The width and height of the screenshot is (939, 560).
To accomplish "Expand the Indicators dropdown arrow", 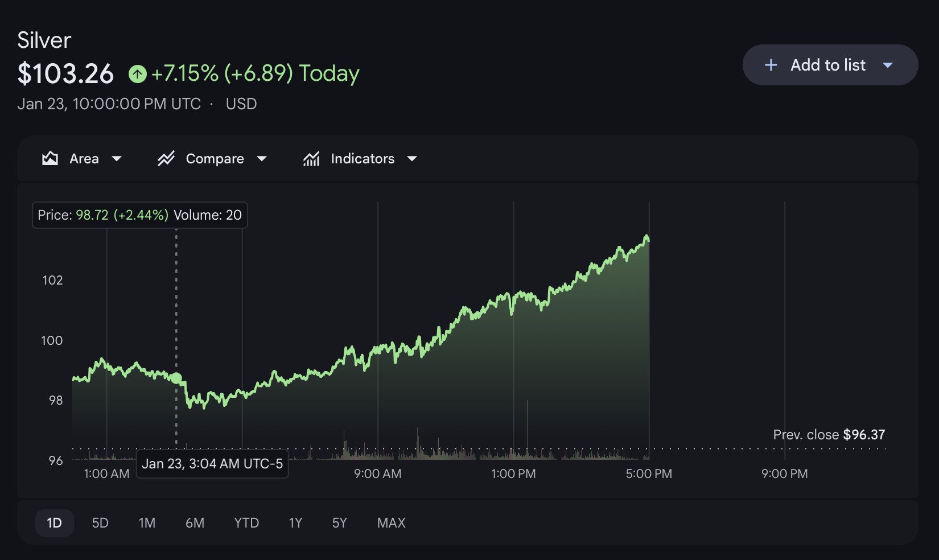I will [x=412, y=159].
